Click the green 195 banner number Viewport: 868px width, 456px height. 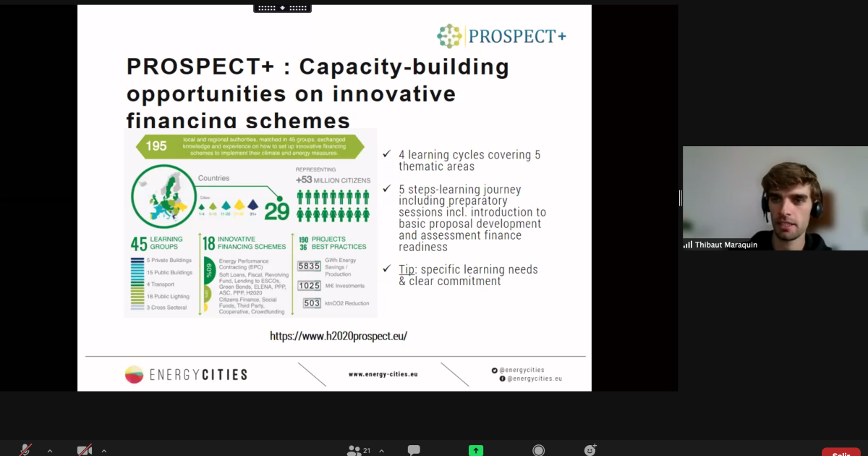pyautogui.click(x=156, y=146)
